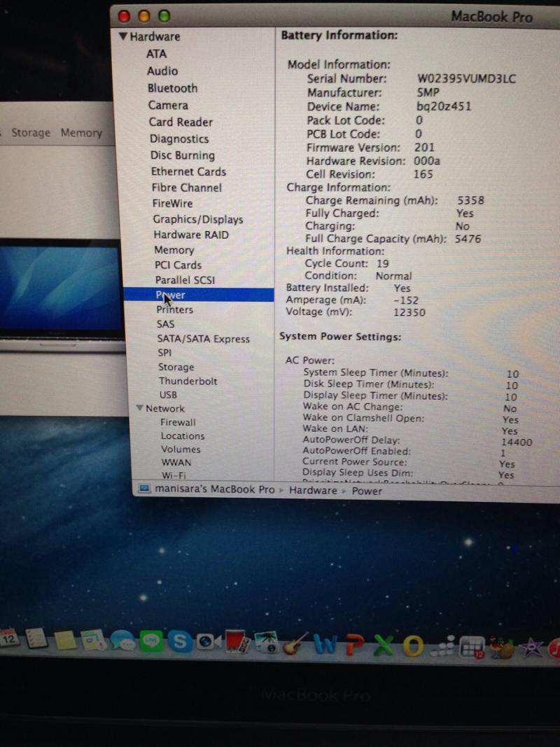Click full charge capacity value 5476

click(x=468, y=239)
